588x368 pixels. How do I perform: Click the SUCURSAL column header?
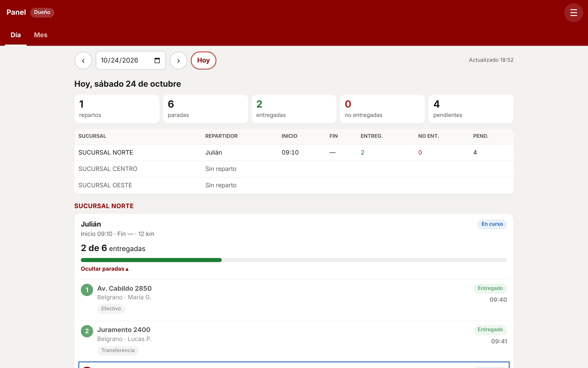92,136
